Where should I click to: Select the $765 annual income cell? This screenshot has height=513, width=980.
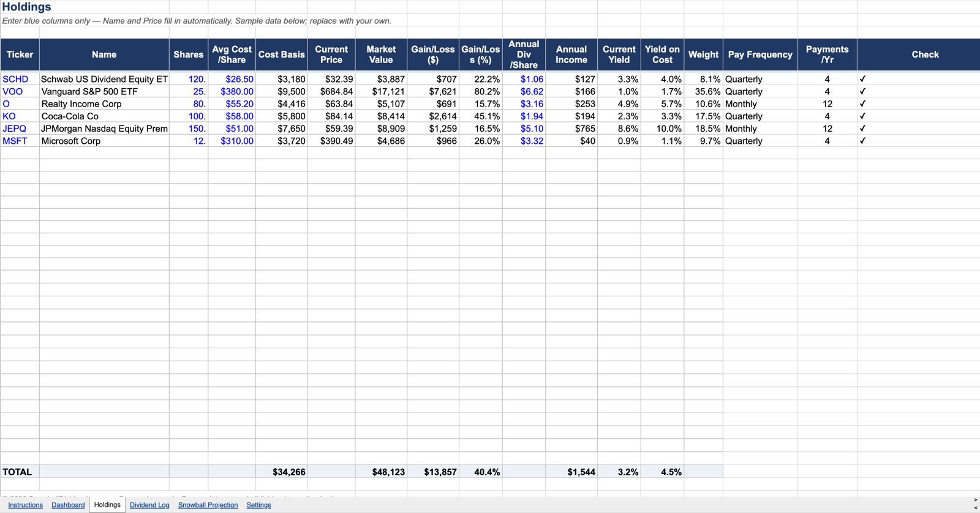click(571, 129)
